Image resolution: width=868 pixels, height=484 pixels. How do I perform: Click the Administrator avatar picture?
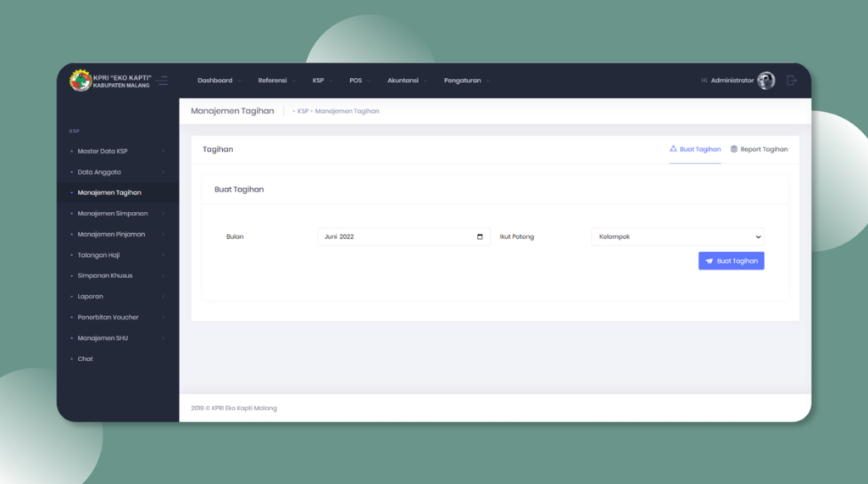pyautogui.click(x=766, y=81)
